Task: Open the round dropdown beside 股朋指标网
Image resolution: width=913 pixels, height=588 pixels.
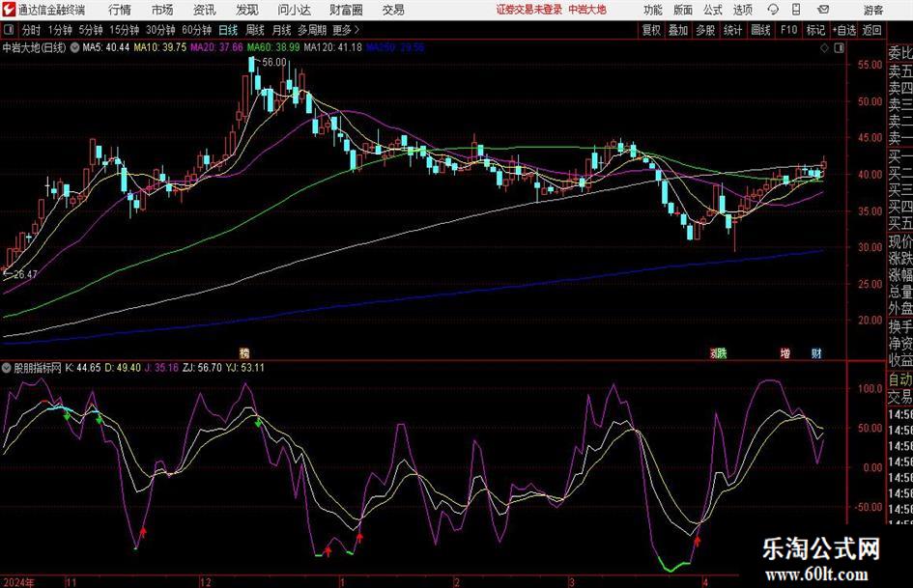Action: (x=7, y=368)
